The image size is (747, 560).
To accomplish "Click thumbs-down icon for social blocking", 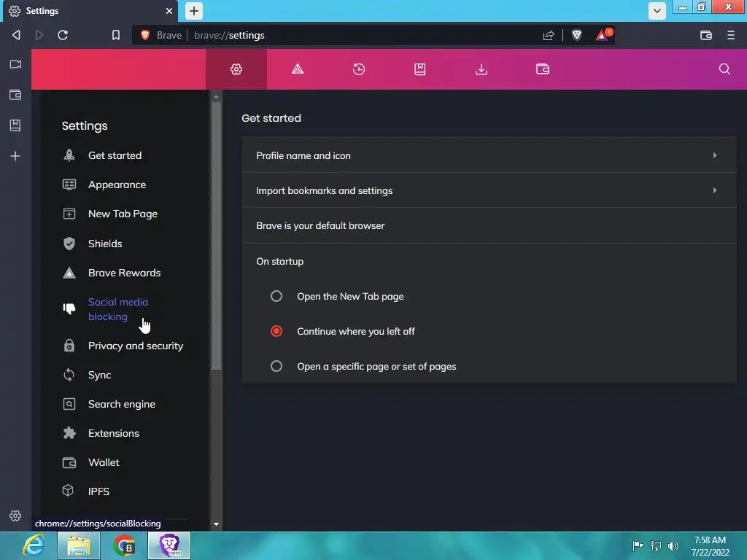I will click(69, 308).
